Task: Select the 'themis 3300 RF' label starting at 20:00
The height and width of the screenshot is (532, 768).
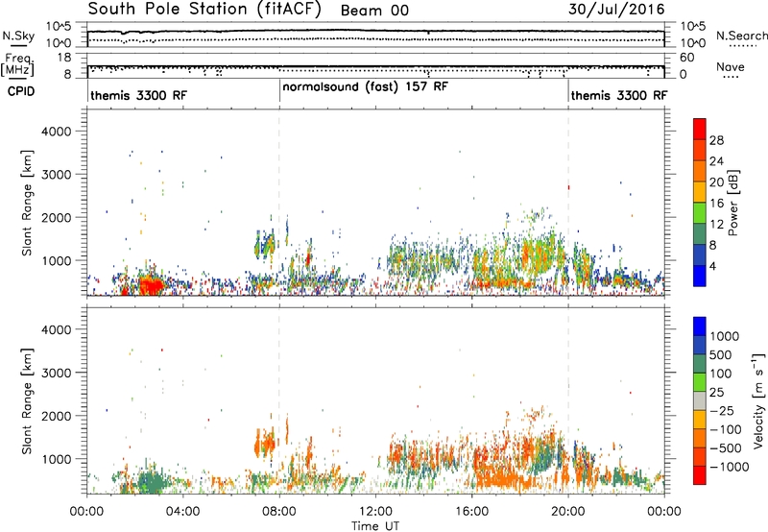Action: (619, 95)
